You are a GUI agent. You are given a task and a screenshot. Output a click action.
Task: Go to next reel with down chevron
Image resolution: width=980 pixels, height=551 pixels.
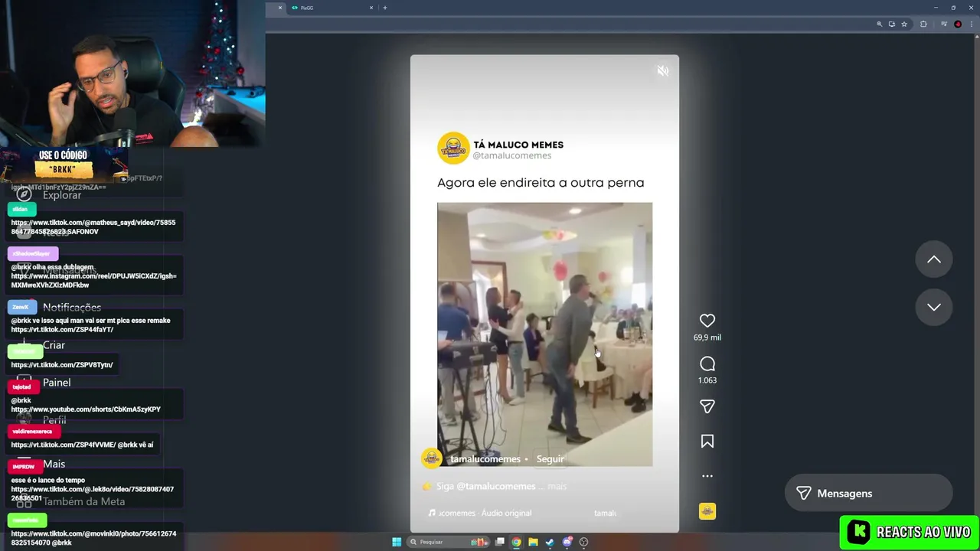pyautogui.click(x=934, y=307)
